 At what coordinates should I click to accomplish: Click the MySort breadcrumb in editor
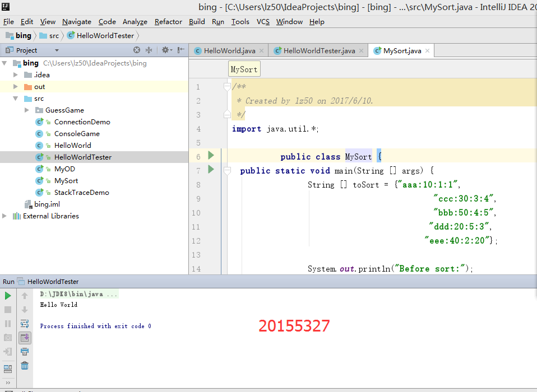tap(244, 69)
